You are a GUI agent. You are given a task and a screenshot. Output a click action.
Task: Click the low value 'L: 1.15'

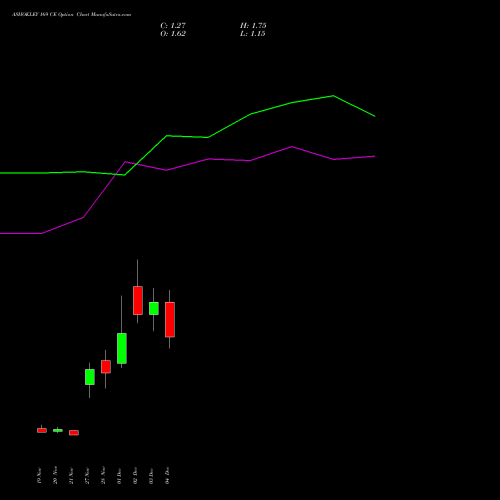coord(253,34)
